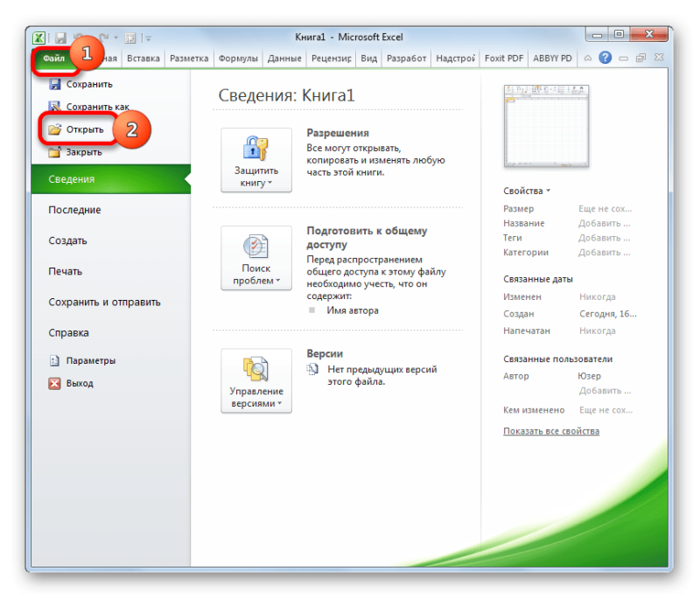This screenshot has width=700, height=599.
Task: Collapse the ribbon with the caret icon
Action: [588, 58]
